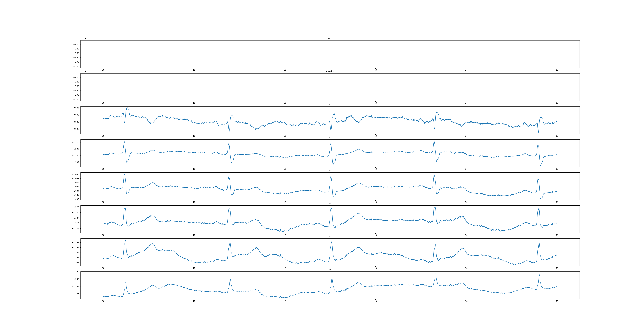Click the −1.330 y-axis label on V6
Viewport: 644px width, 336px height.
(75, 272)
